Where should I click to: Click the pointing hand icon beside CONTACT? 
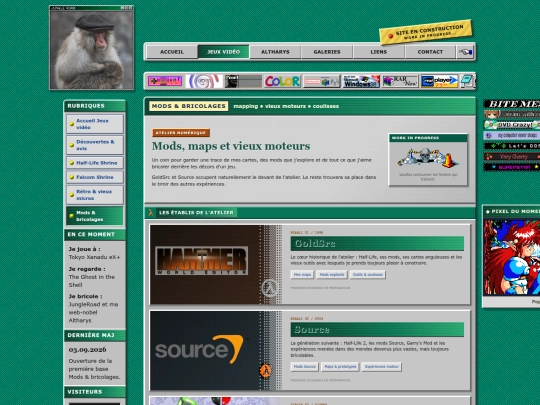[x=465, y=52]
